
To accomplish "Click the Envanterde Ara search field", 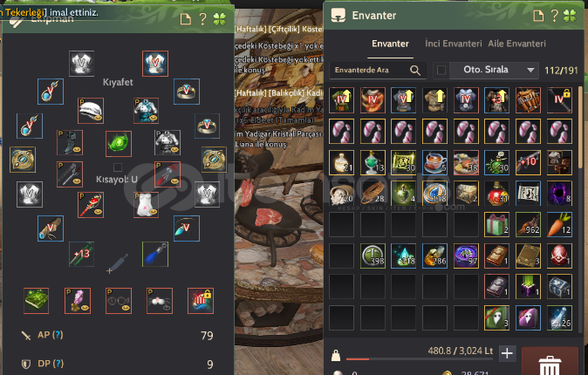I will [x=378, y=70].
